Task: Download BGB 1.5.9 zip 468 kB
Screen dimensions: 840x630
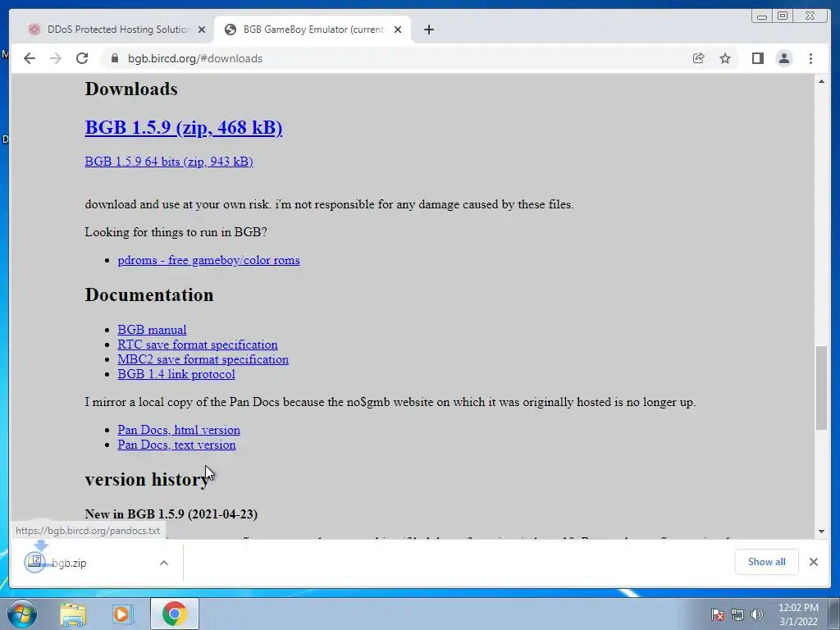Action: (184, 127)
